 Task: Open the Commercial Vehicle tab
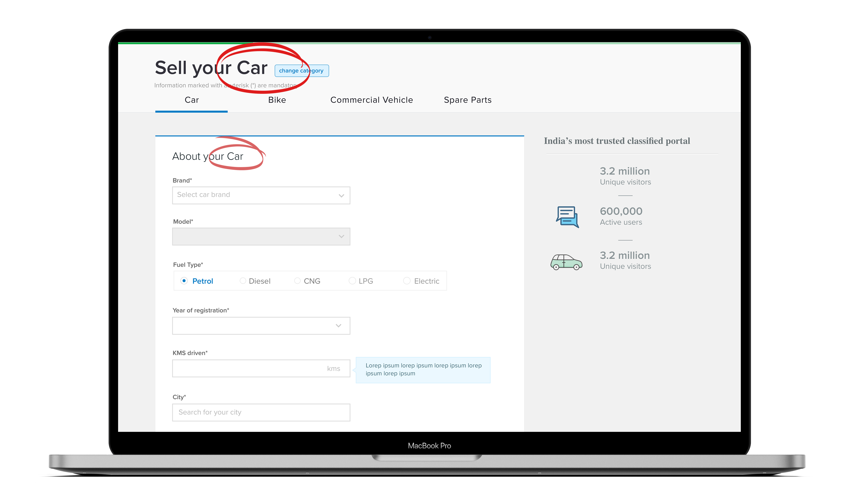point(371,100)
